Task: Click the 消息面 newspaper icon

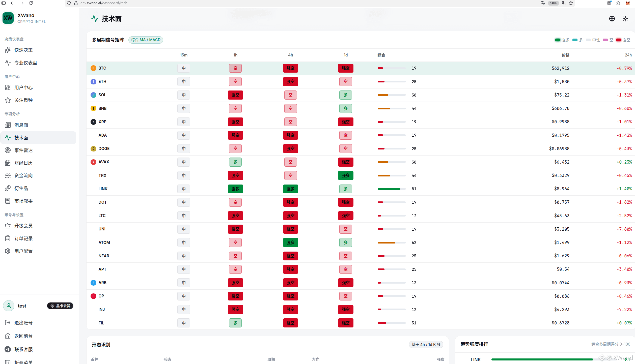Action: click(x=8, y=125)
